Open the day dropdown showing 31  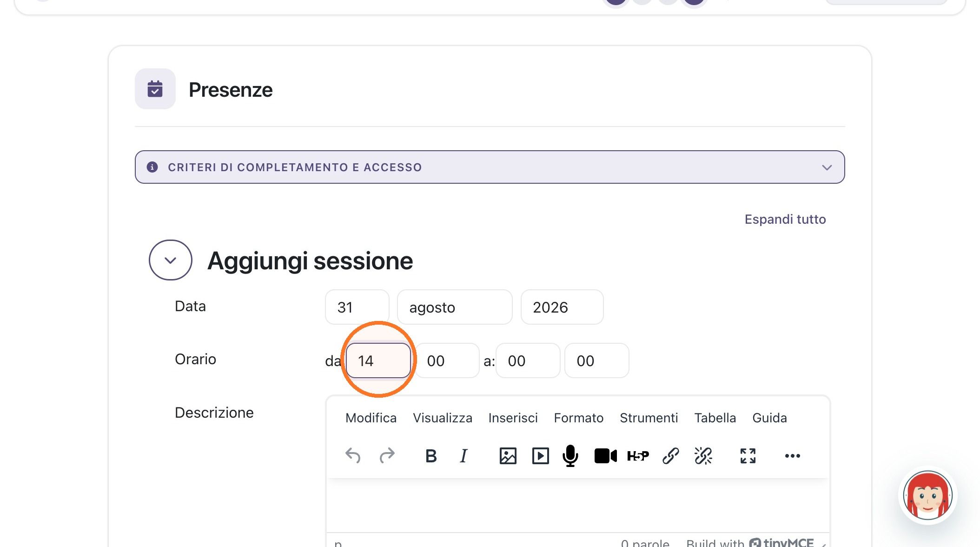click(x=357, y=307)
